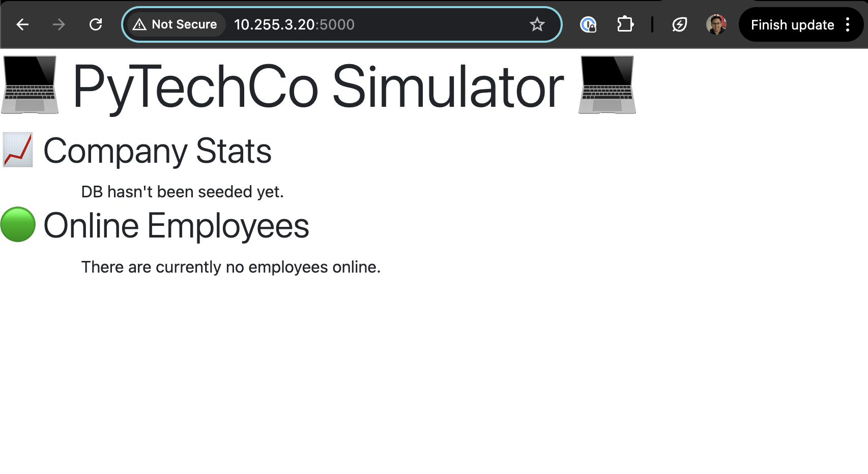Reload the PyTechCo Simulator page
Image resolution: width=868 pixels, height=474 pixels.
[x=96, y=24]
